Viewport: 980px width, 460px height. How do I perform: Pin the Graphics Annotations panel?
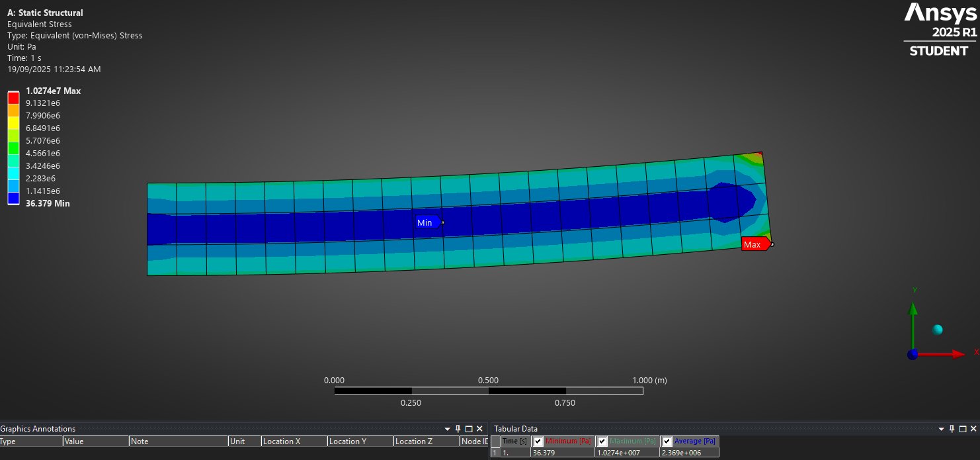458,429
